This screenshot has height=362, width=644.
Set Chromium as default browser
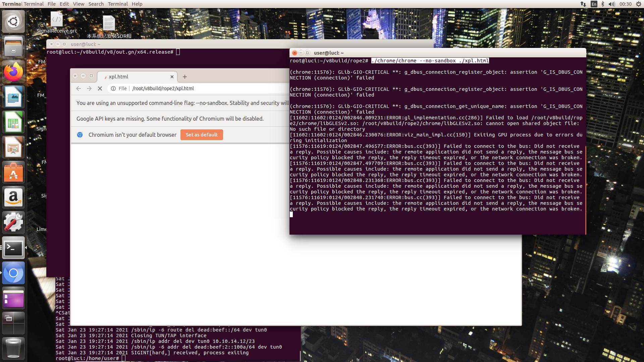[x=202, y=135]
